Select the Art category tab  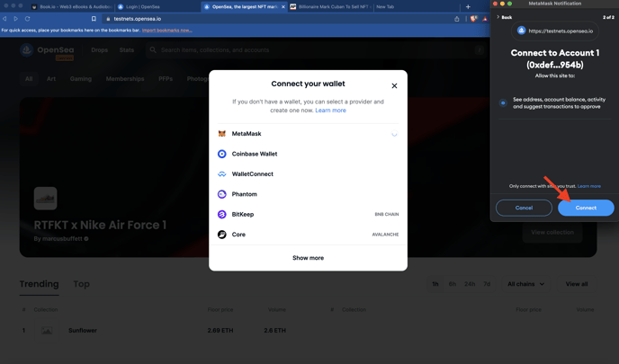tap(51, 79)
